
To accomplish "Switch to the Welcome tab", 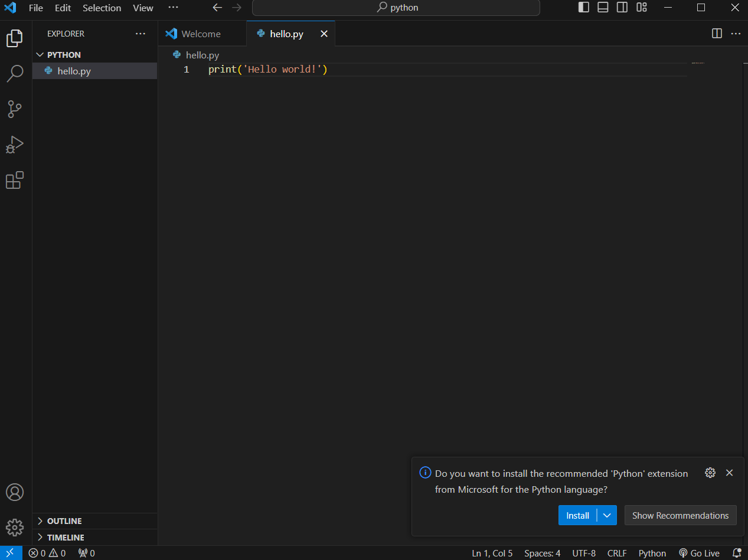I will [202, 34].
